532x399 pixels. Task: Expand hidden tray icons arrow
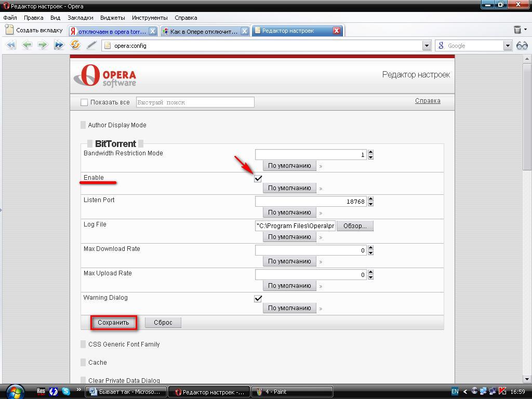465,392
